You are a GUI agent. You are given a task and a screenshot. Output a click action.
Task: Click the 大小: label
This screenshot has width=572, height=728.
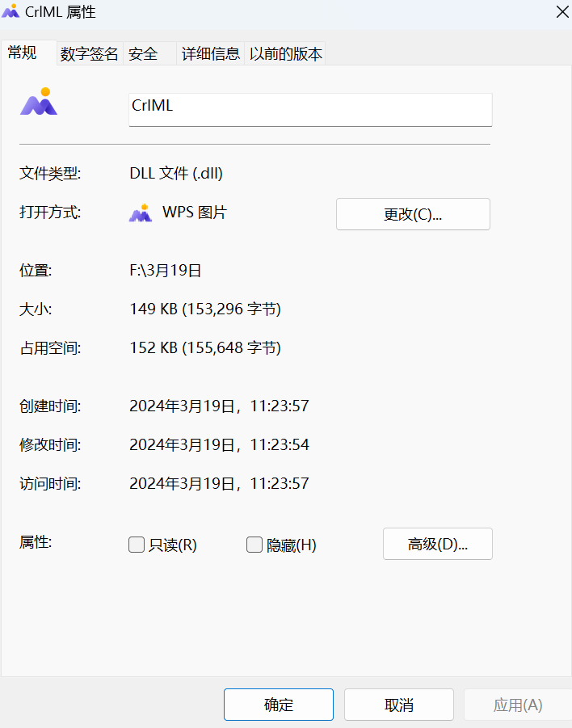[x=36, y=309]
